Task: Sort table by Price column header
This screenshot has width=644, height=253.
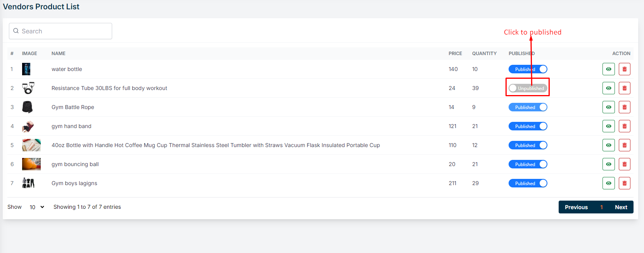Action: [x=455, y=54]
